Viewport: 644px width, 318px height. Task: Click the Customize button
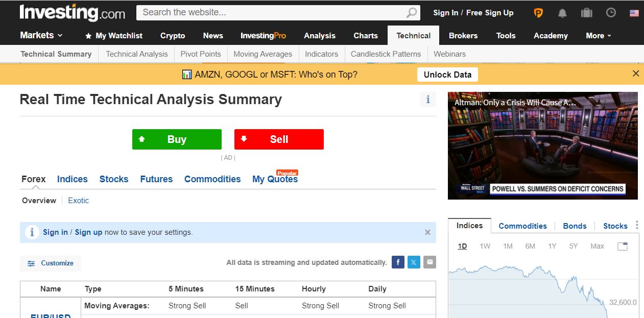[x=51, y=263]
